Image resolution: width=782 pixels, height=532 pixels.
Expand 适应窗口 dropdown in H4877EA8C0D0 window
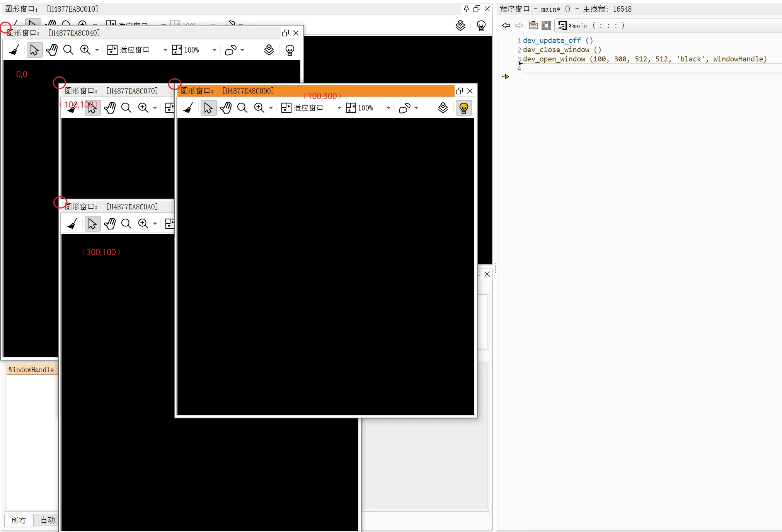tap(339, 108)
